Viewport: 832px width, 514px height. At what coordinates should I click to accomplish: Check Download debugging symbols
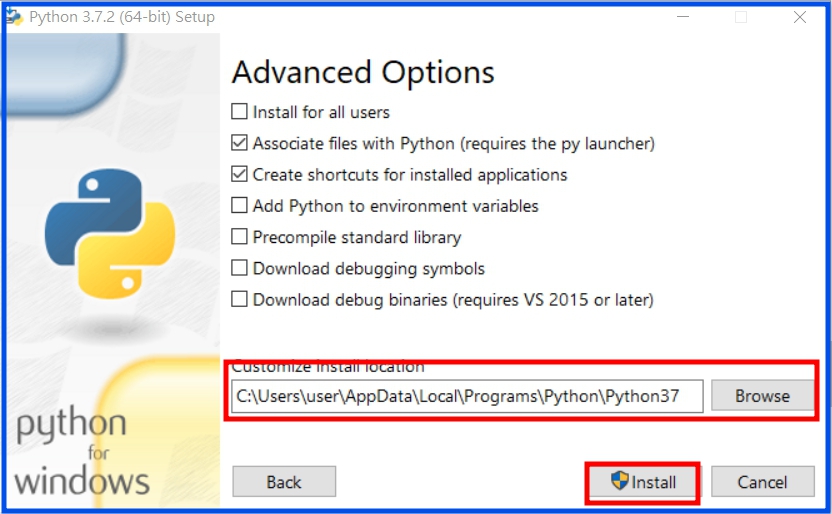[239, 268]
